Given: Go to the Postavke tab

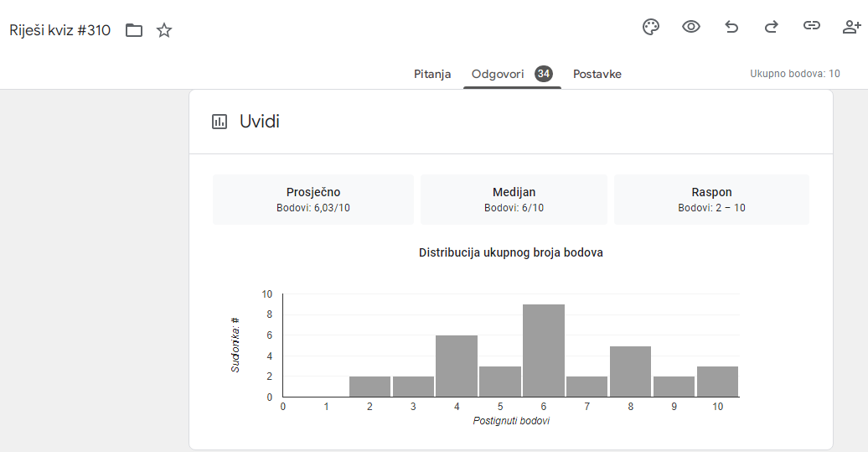Looking at the screenshot, I should point(597,74).
